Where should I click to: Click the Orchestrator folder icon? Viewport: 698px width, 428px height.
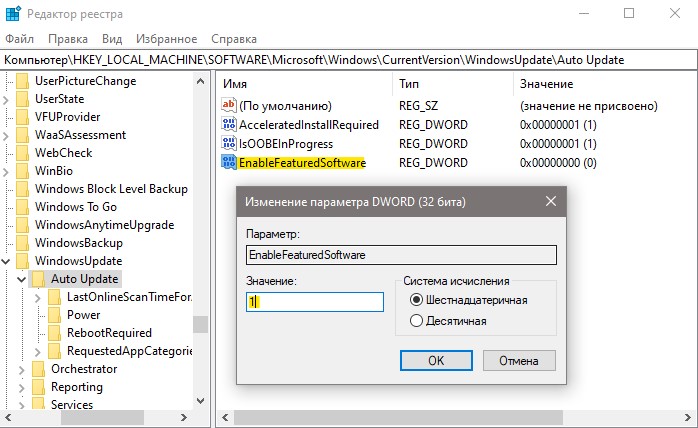pyautogui.click(x=38, y=369)
